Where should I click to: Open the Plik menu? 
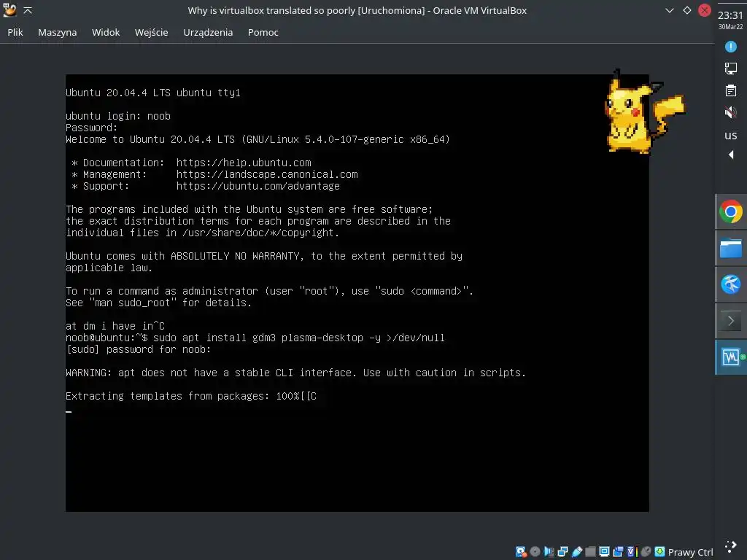tap(15, 32)
